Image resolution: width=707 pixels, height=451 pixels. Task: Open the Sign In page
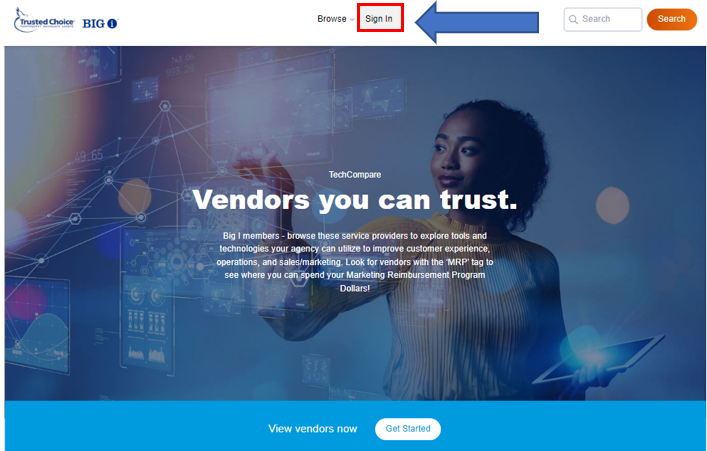click(379, 19)
